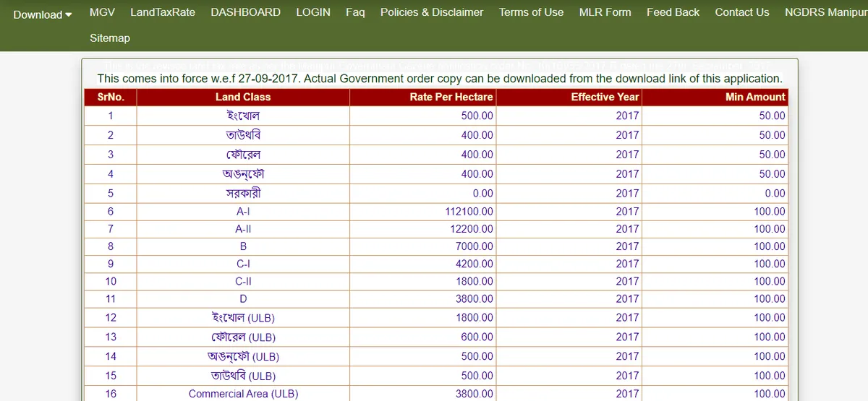The image size is (868, 401).
Task: Open the Sitemap link
Action: click(x=110, y=38)
